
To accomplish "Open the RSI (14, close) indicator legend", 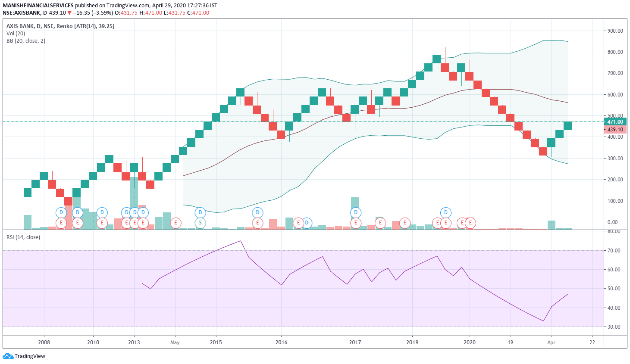I will click(x=23, y=237).
